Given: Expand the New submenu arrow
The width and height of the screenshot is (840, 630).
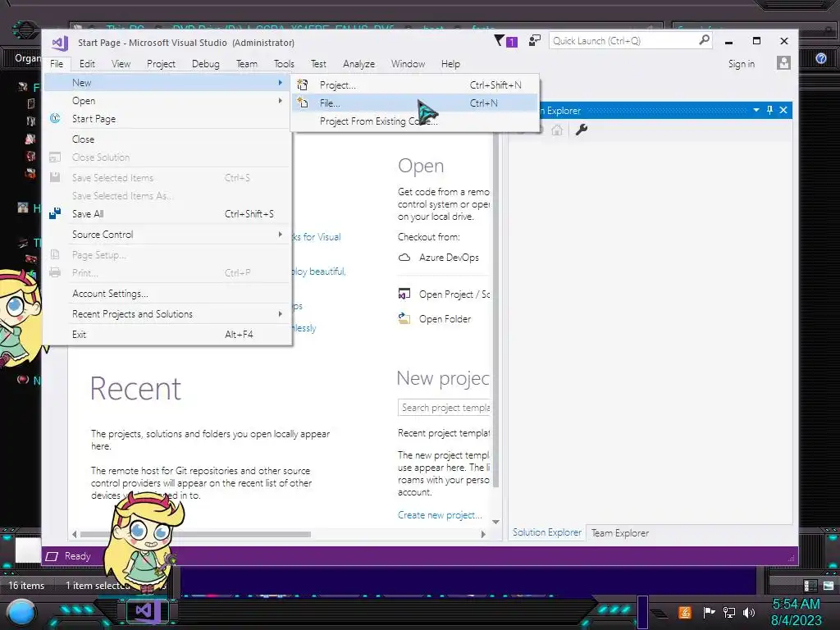Looking at the screenshot, I should (281, 83).
